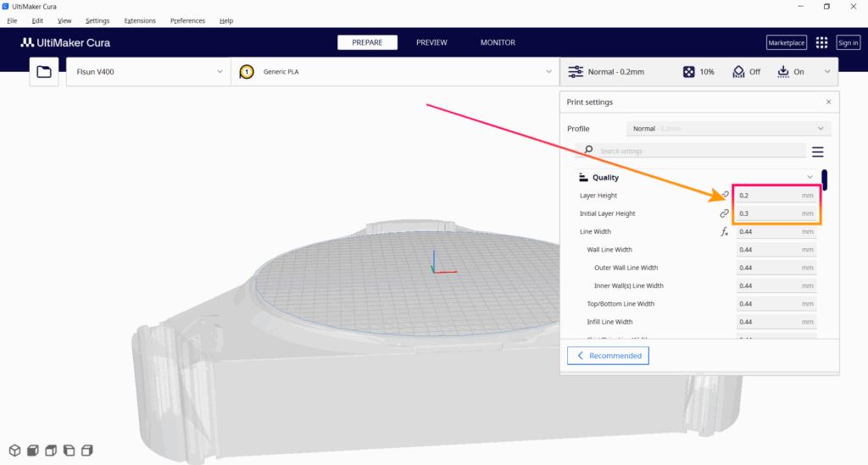Select the right side view cube icon
The width and height of the screenshot is (868, 465).
(x=87, y=450)
